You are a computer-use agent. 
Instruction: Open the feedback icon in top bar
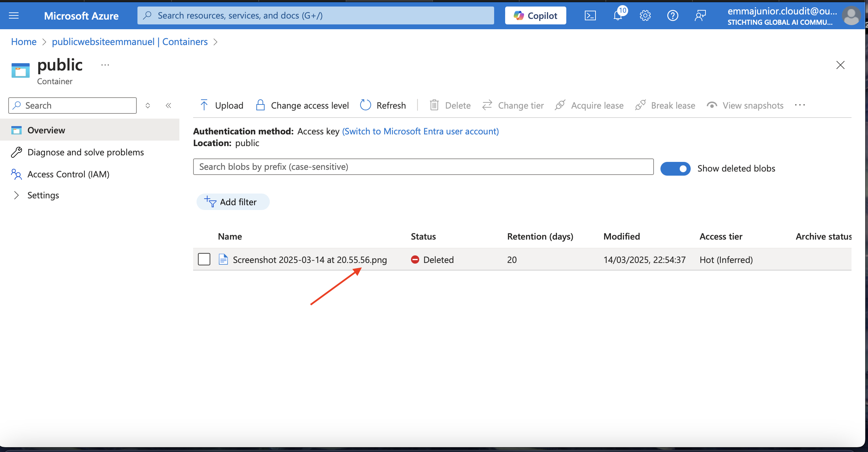point(700,15)
